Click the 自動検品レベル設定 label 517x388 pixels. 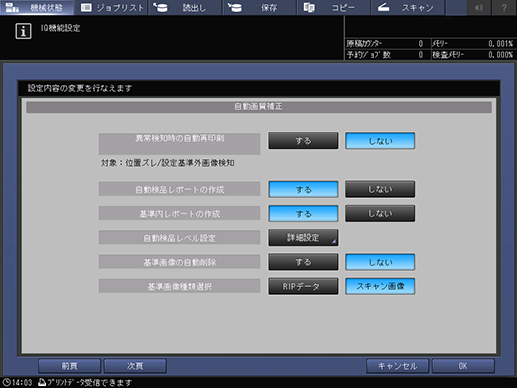(x=179, y=238)
